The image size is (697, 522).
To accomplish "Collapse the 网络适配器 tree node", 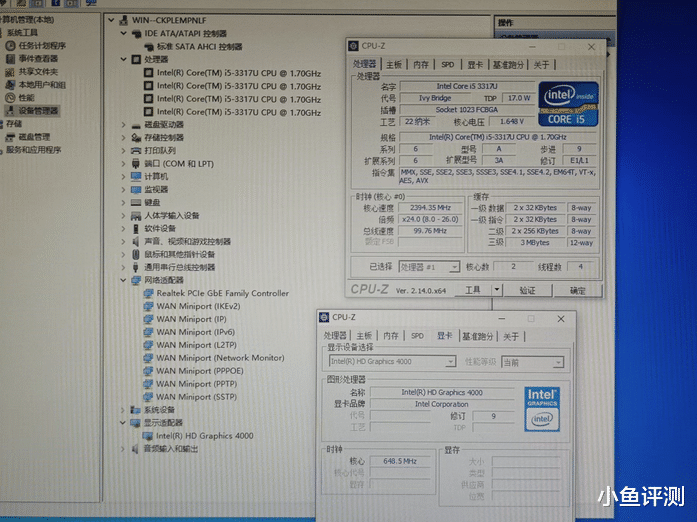I will pyautogui.click(x=124, y=280).
